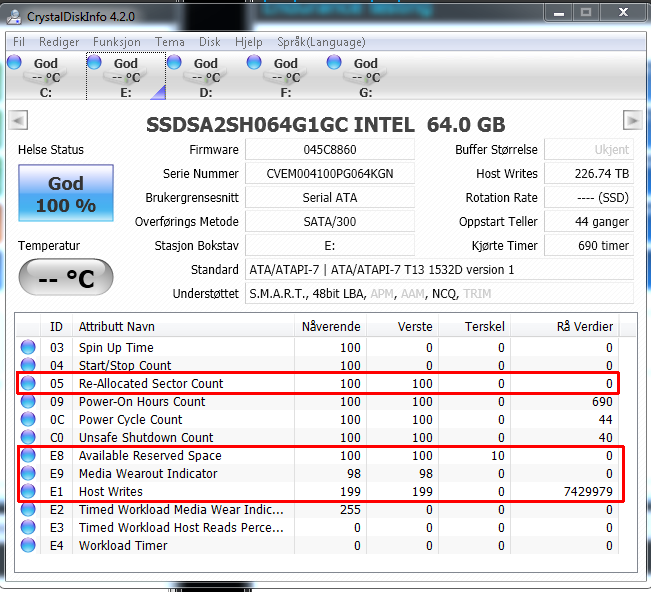Minimize the CrystalDiskInfo window
The height and width of the screenshot is (592, 651).
tap(559, 13)
